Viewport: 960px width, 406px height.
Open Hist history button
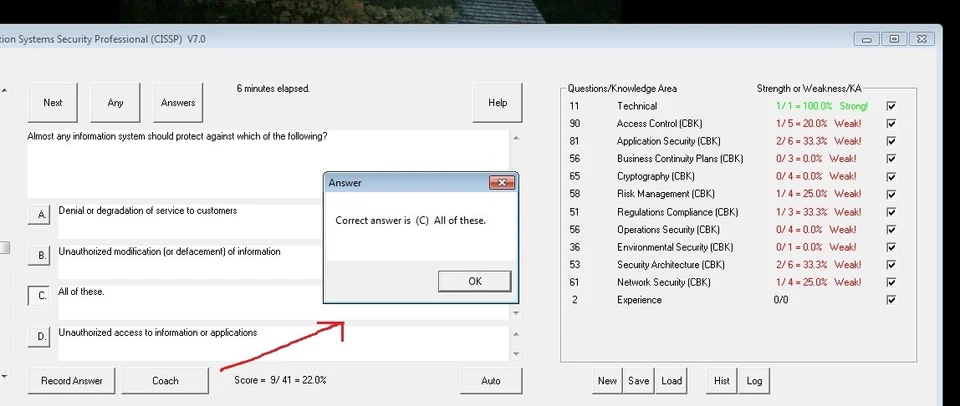tap(722, 381)
